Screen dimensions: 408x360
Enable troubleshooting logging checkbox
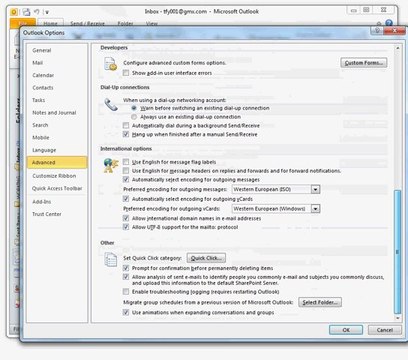coord(126,292)
